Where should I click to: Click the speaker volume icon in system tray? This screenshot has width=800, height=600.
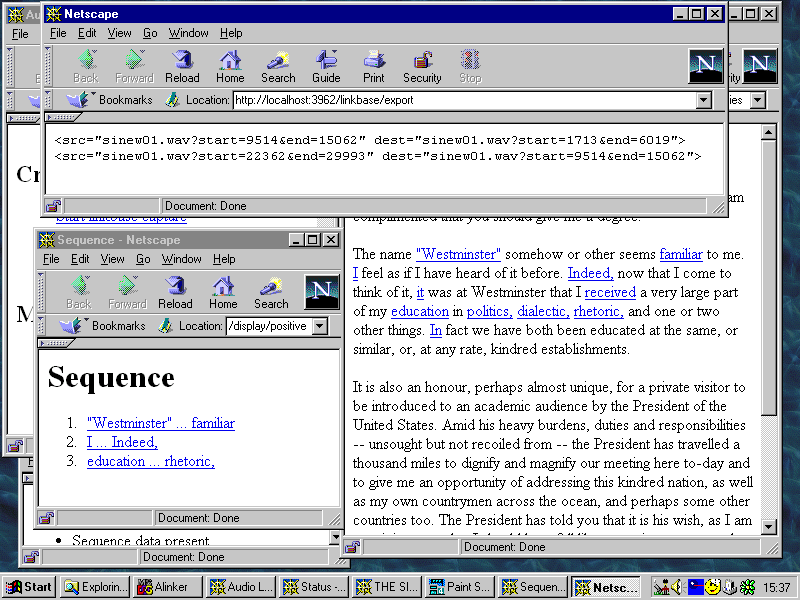pos(676,587)
